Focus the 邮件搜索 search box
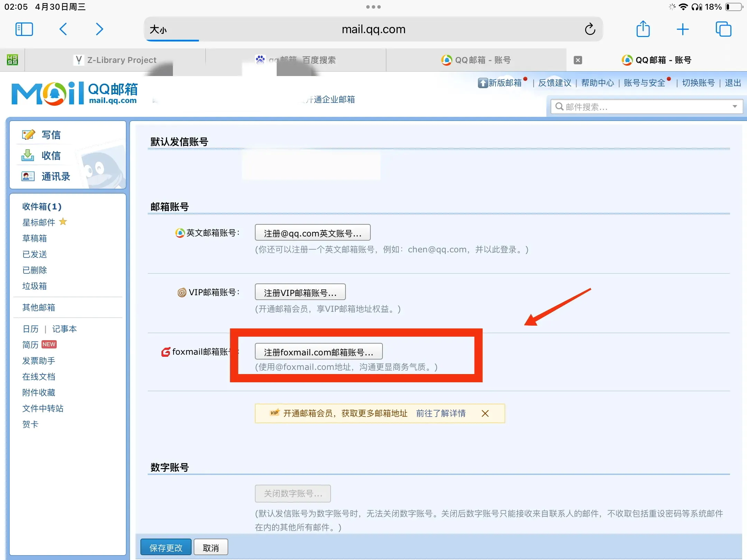The width and height of the screenshot is (747, 560). (x=647, y=107)
